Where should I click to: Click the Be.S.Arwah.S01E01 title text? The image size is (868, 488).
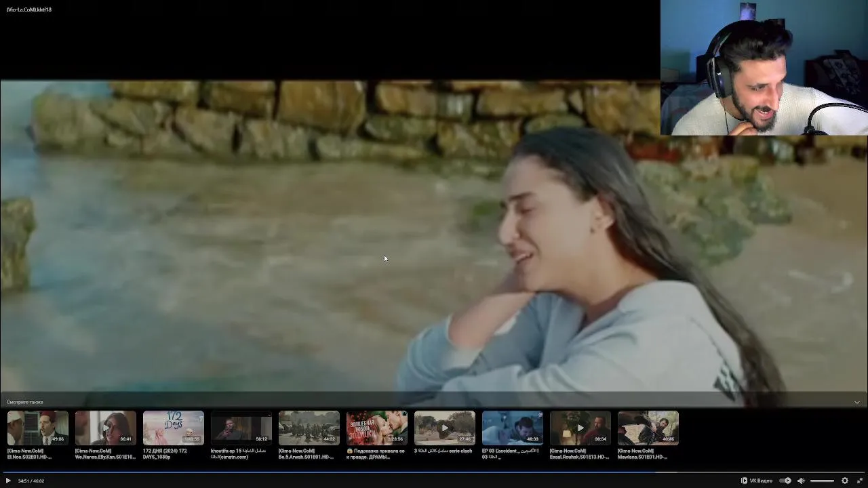pos(306,453)
